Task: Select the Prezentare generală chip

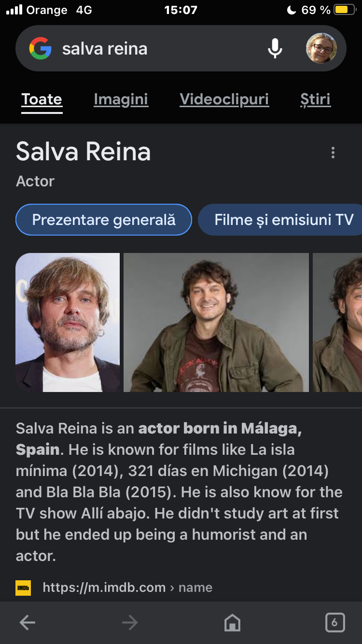Action: pos(104,220)
